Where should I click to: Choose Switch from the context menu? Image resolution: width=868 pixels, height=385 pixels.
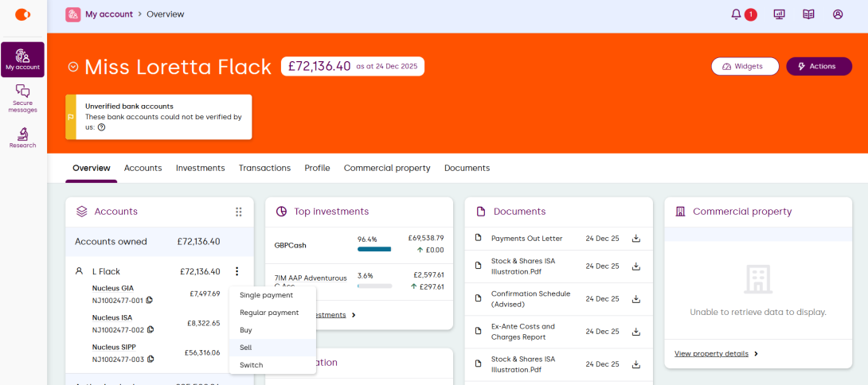[251, 365]
